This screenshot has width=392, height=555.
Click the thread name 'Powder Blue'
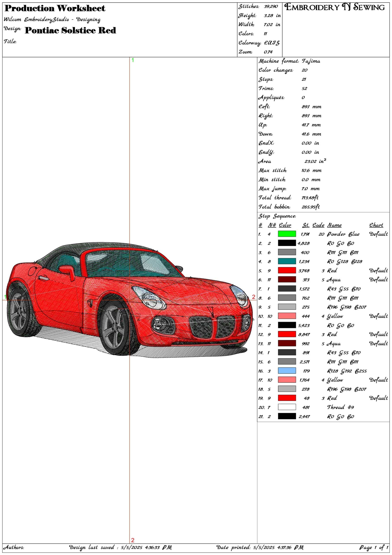(343, 234)
